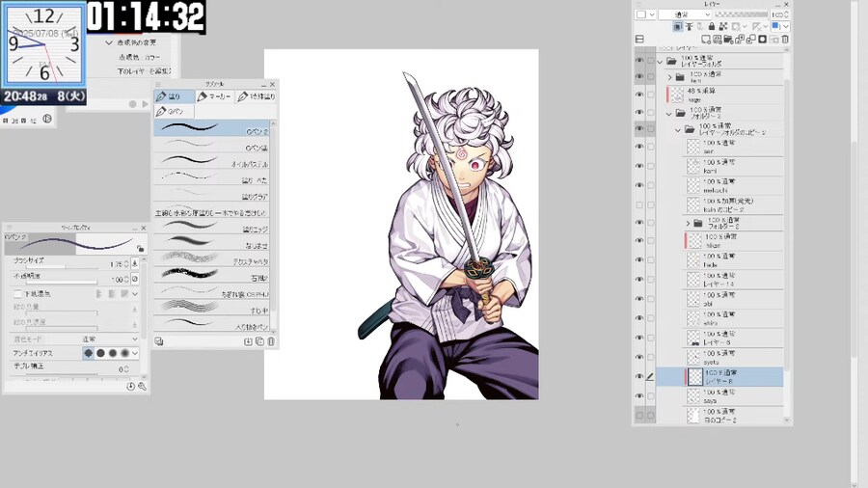Select the 塗り ベタ brush
The image size is (868, 488).
click(211, 177)
